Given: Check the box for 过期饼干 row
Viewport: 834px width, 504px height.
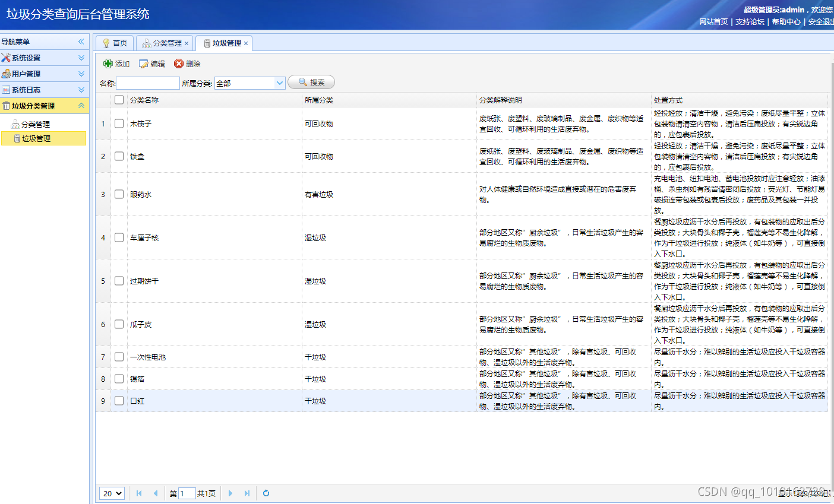Looking at the screenshot, I should click(x=119, y=281).
